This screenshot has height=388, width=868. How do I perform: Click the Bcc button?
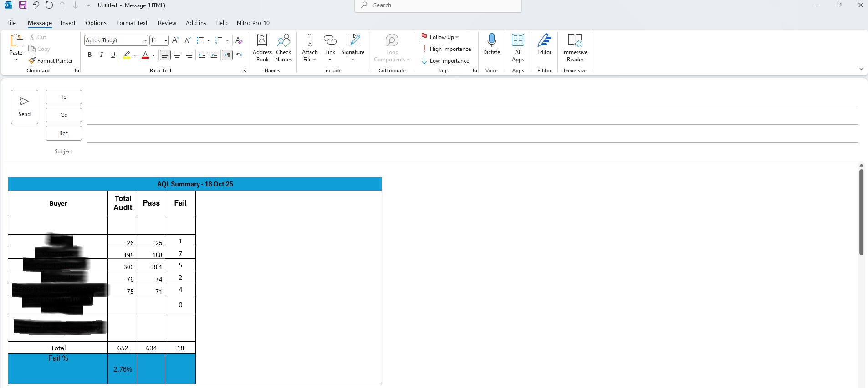point(64,133)
